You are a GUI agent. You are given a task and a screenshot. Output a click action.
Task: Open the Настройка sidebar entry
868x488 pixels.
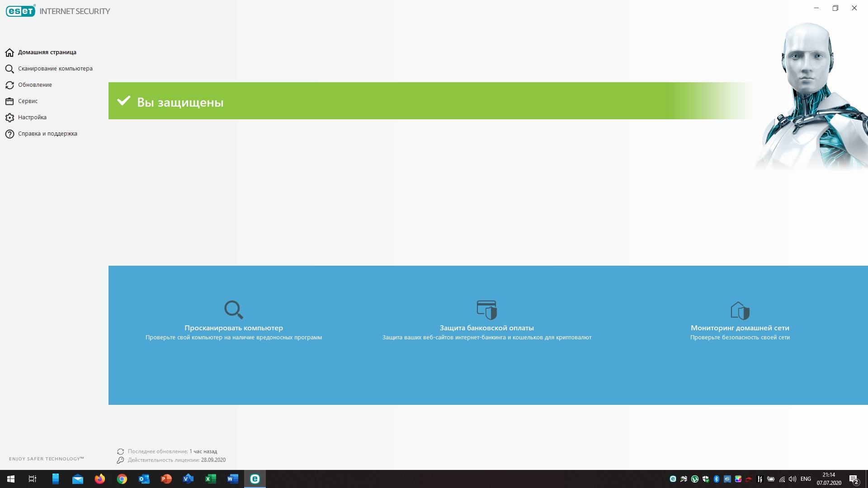click(32, 117)
